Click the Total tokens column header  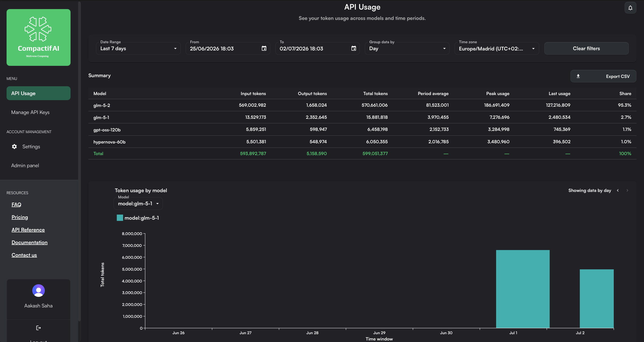[375, 94]
